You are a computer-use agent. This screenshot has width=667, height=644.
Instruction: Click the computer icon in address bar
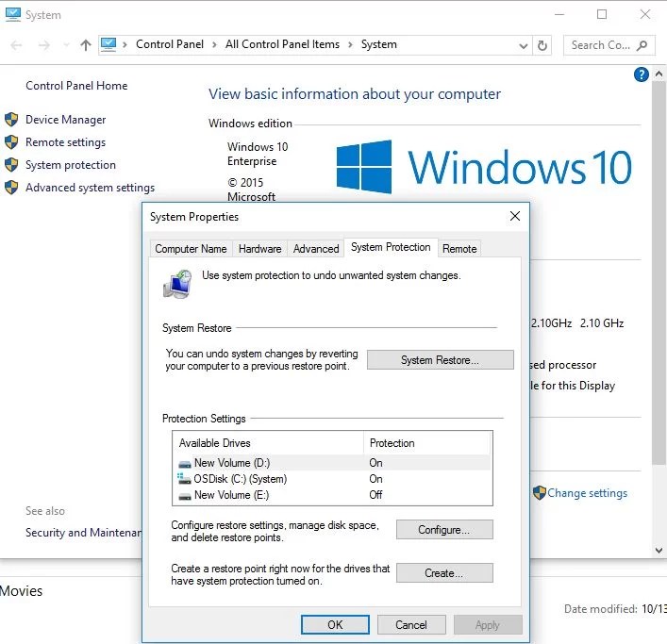(x=108, y=44)
